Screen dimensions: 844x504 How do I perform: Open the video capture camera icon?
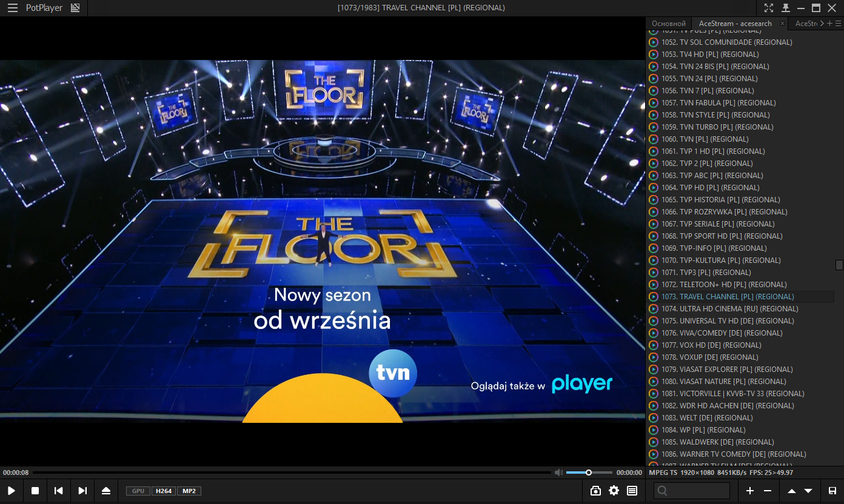tap(595, 491)
